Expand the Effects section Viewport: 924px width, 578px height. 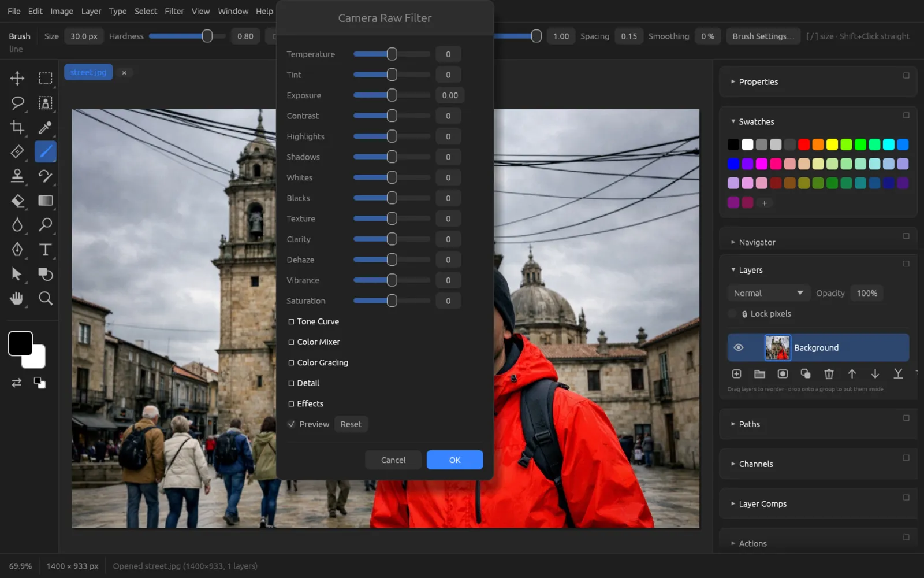(x=305, y=403)
